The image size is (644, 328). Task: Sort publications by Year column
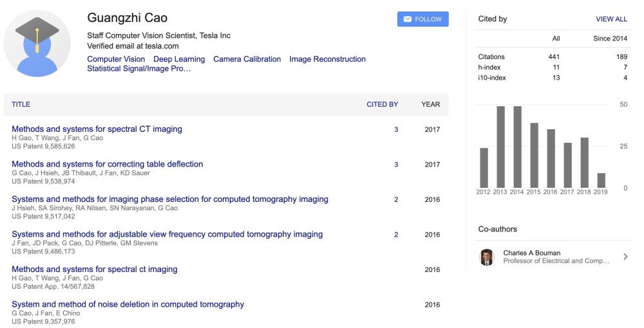(x=430, y=104)
